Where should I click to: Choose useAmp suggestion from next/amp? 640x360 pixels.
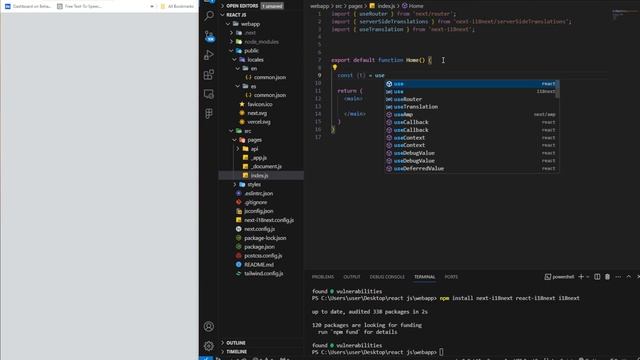point(471,115)
